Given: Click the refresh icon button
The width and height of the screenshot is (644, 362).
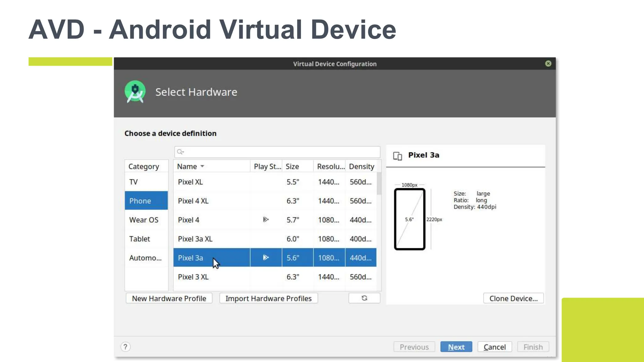Looking at the screenshot, I should (364, 298).
